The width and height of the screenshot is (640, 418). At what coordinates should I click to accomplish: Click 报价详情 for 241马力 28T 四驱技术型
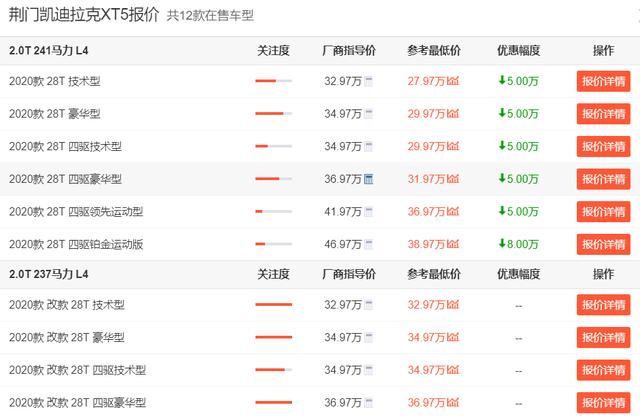pos(603,147)
